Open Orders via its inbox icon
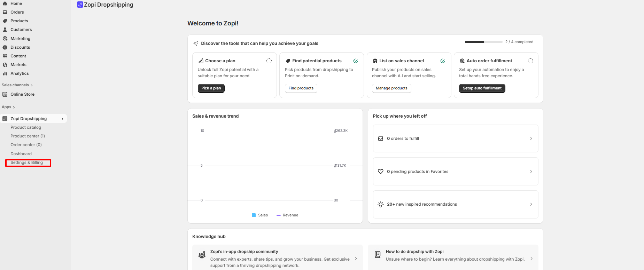This screenshot has height=270, width=644. pyautogui.click(x=5, y=12)
